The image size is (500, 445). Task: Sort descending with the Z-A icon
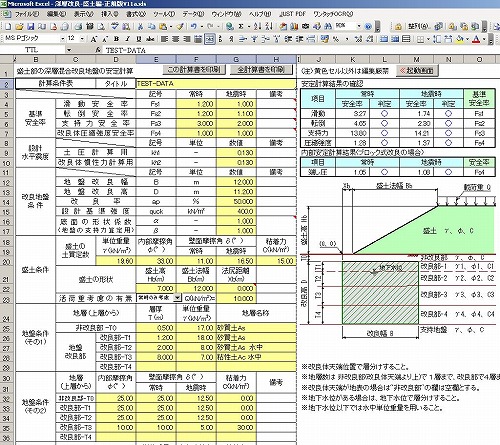tap(269, 26)
